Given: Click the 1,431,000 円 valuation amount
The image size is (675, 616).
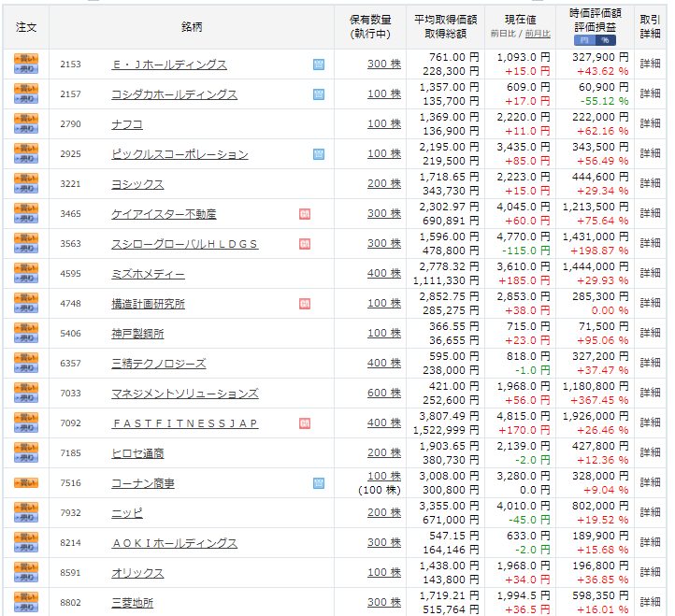Looking at the screenshot, I should [x=596, y=236].
